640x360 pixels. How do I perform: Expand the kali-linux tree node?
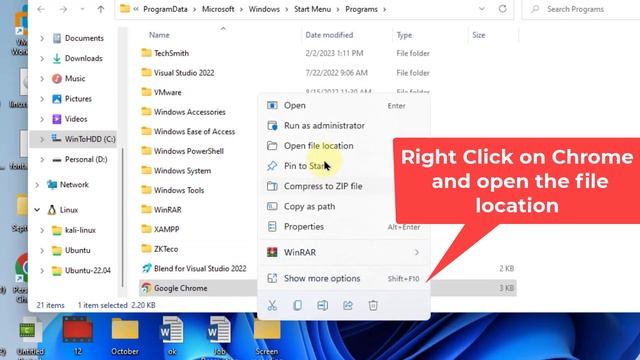coord(42,230)
